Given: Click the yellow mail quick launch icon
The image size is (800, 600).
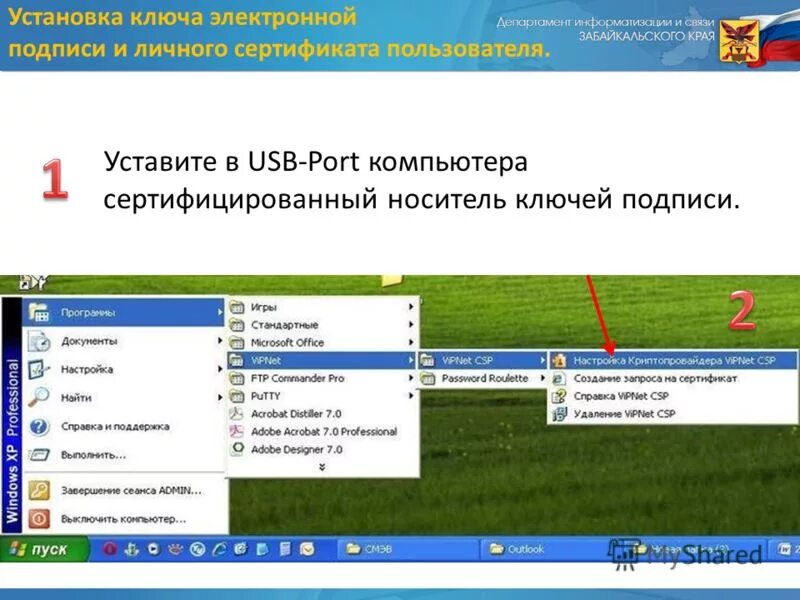Looking at the screenshot, I should coord(307,549).
